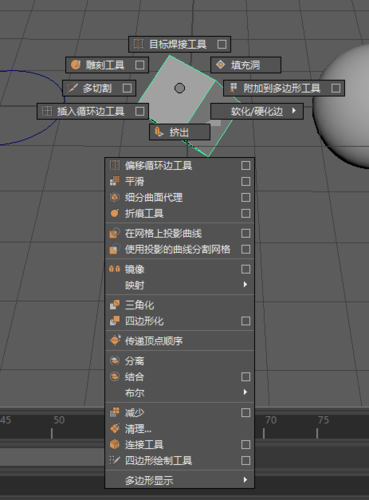Open options box for 目标焊接工具
The height and width of the screenshot is (500, 369).
tap(222, 44)
